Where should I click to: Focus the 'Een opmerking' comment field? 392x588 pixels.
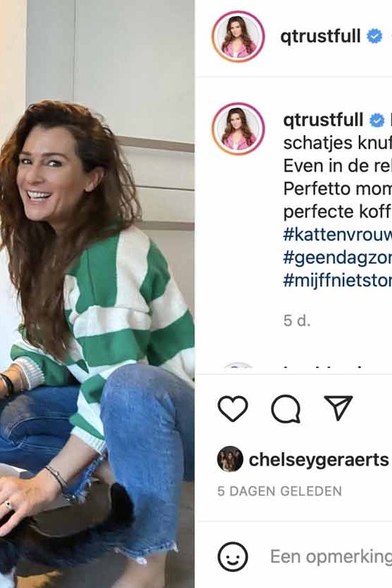pos(331,556)
